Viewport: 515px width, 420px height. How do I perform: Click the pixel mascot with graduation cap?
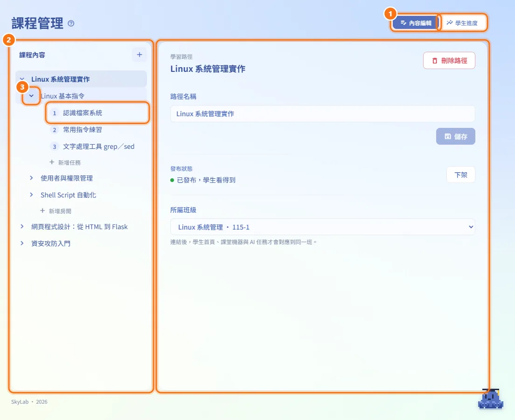tap(491, 399)
